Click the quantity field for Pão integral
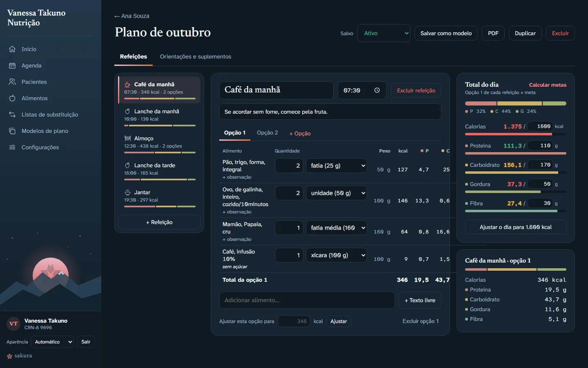 pos(289,166)
